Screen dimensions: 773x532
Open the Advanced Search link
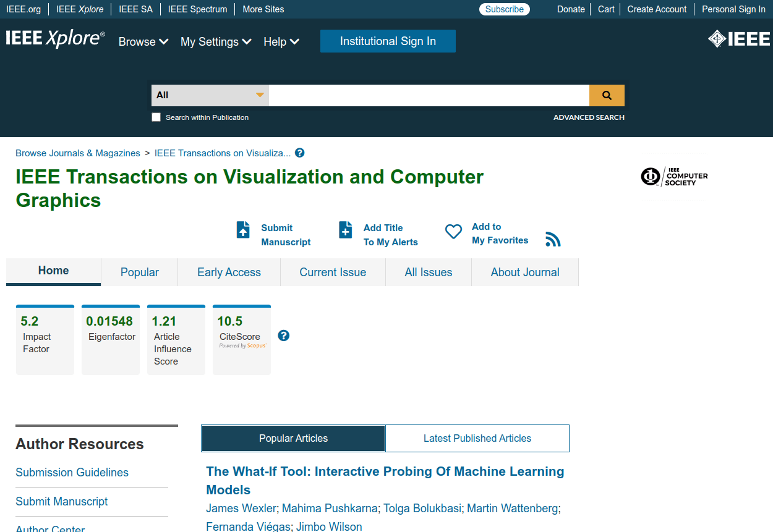pyautogui.click(x=589, y=117)
